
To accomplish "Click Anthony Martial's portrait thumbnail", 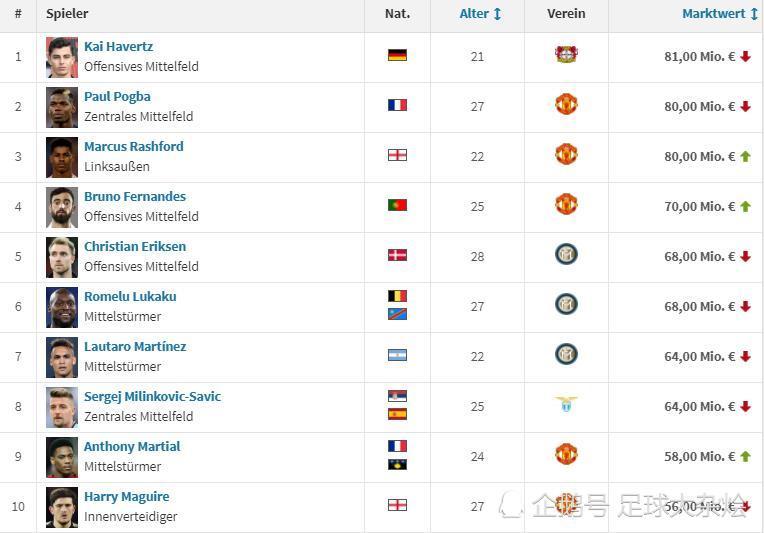I will [x=62, y=457].
